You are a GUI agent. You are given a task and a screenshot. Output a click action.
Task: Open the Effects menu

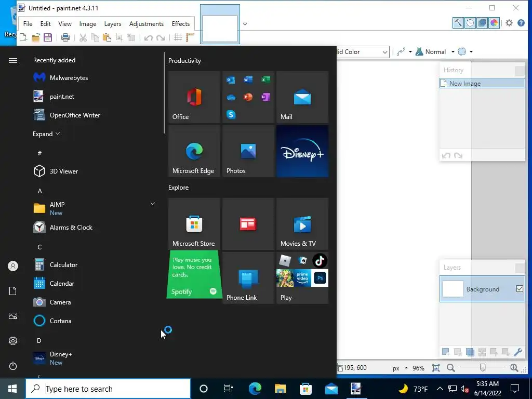[x=180, y=24]
